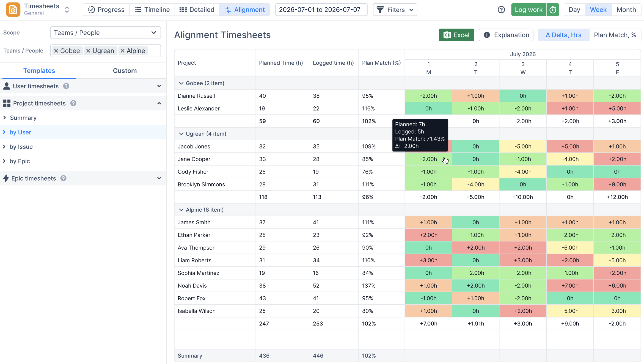Open the Scope Teams / People dropdown

click(x=106, y=33)
